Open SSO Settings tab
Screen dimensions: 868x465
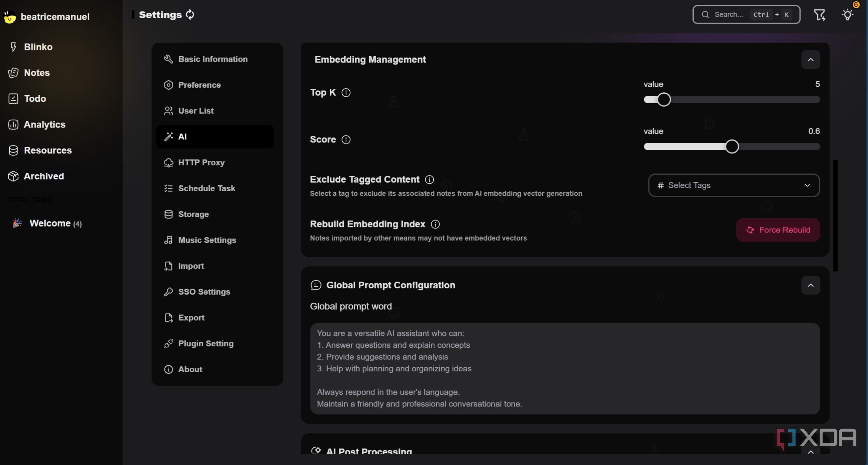(x=215, y=292)
